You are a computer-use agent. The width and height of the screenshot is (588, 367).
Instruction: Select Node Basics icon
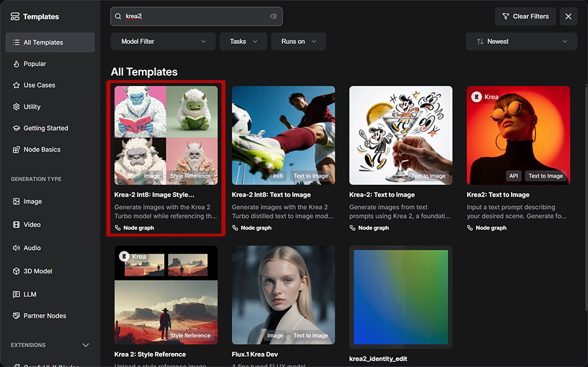pyautogui.click(x=16, y=150)
